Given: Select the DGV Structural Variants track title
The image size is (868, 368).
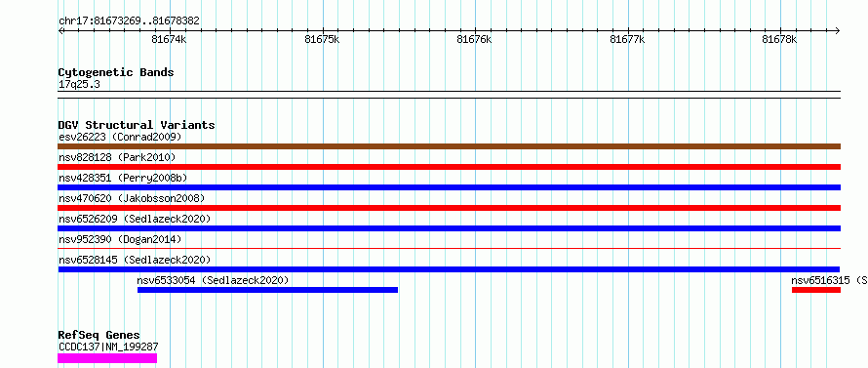Looking at the screenshot, I should tap(137, 125).
